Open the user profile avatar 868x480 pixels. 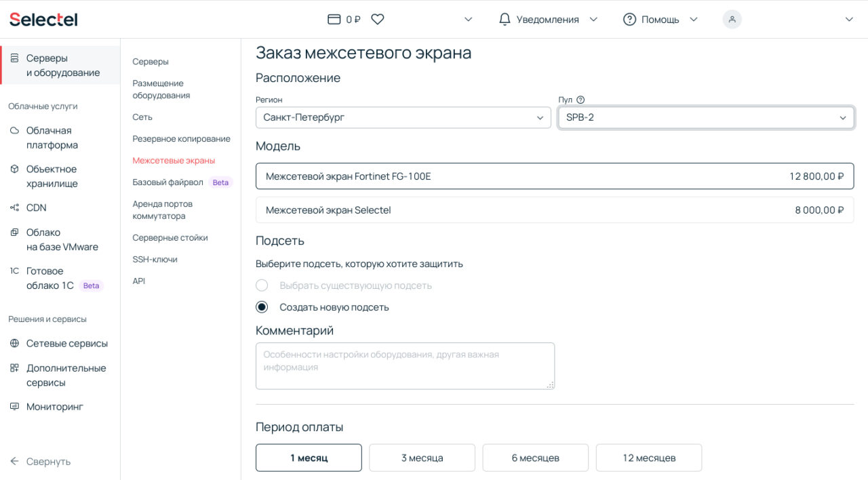tap(732, 20)
